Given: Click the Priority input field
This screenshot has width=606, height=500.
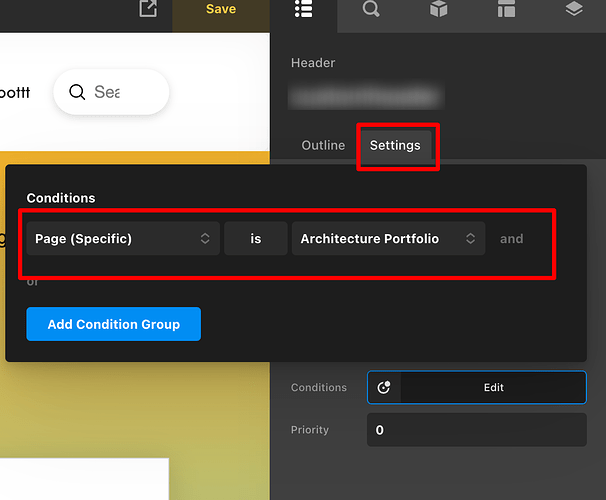Looking at the screenshot, I should coord(476,430).
